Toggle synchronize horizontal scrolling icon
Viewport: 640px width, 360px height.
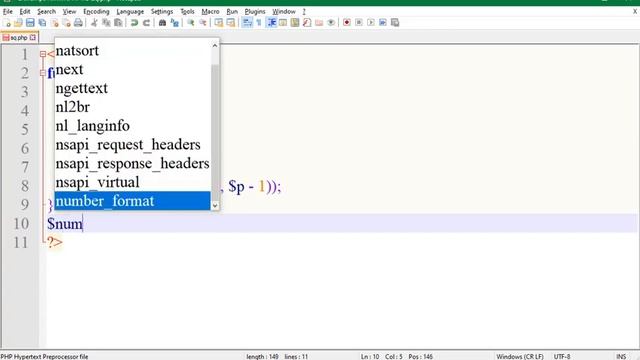(x=231, y=23)
